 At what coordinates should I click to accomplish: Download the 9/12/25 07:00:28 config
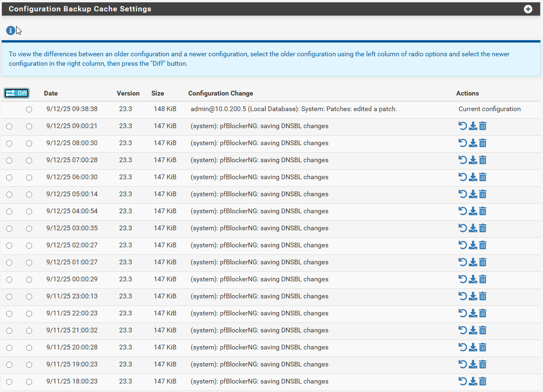point(473,160)
